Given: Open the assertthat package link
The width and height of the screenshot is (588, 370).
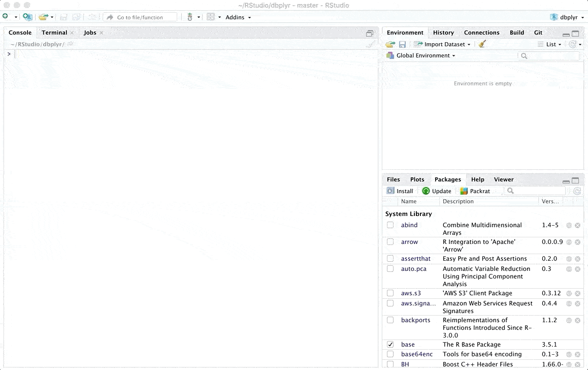Looking at the screenshot, I should (415, 259).
